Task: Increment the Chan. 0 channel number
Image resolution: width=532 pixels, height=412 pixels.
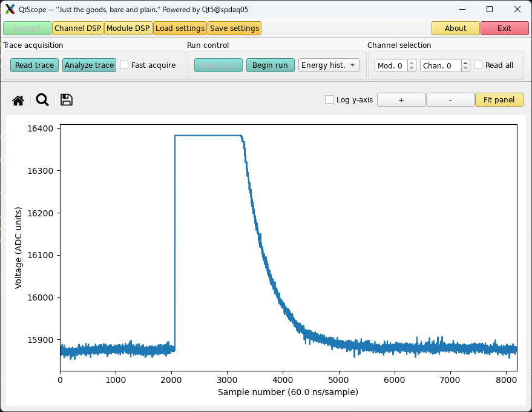Action: (465, 62)
